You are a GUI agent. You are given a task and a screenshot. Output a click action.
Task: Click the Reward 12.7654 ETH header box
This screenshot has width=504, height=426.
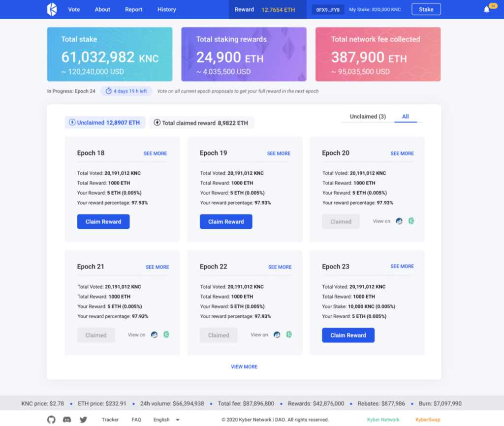point(267,9)
